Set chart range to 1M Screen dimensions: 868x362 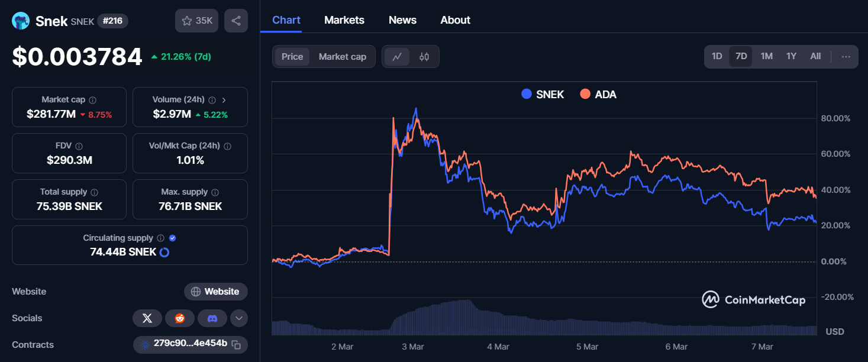(766, 57)
